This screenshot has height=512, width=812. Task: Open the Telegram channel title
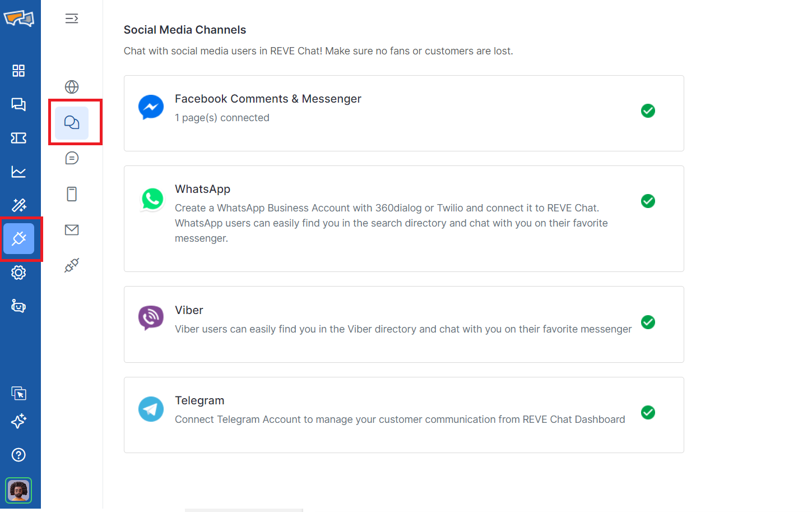click(x=199, y=400)
